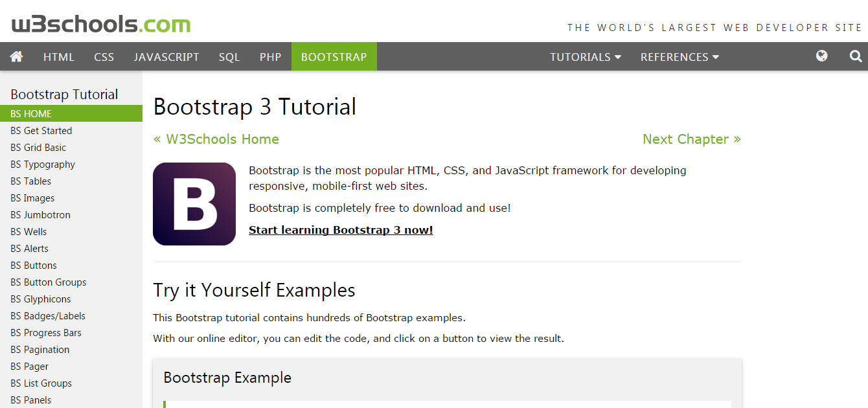The image size is (868, 408).
Task: Click the Bootstrap B logo image
Action: click(194, 203)
